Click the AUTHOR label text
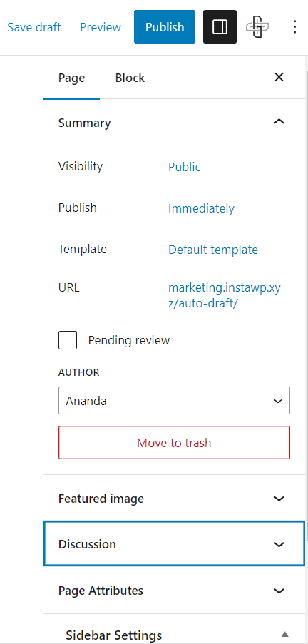This screenshot has height=644, width=308. click(79, 372)
